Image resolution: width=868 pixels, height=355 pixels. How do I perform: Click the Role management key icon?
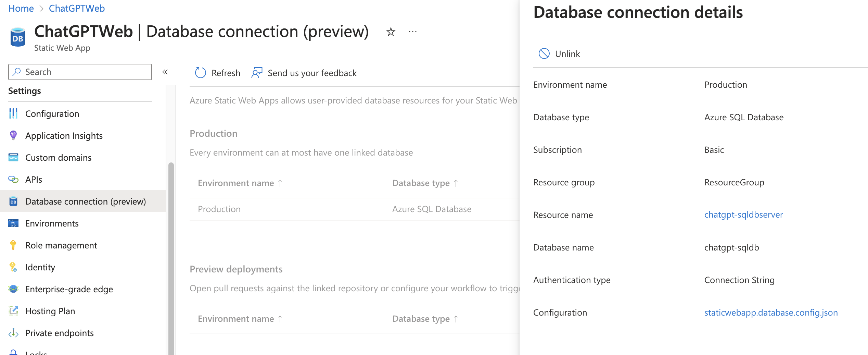tap(13, 245)
